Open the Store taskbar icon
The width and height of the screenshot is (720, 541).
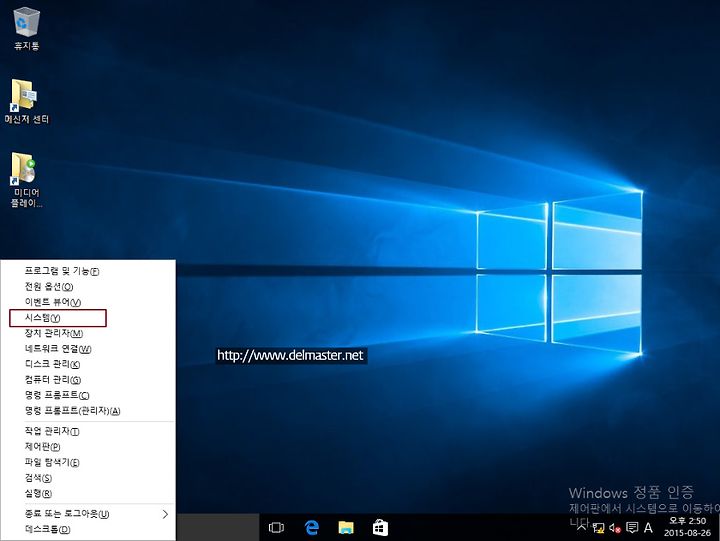380,528
